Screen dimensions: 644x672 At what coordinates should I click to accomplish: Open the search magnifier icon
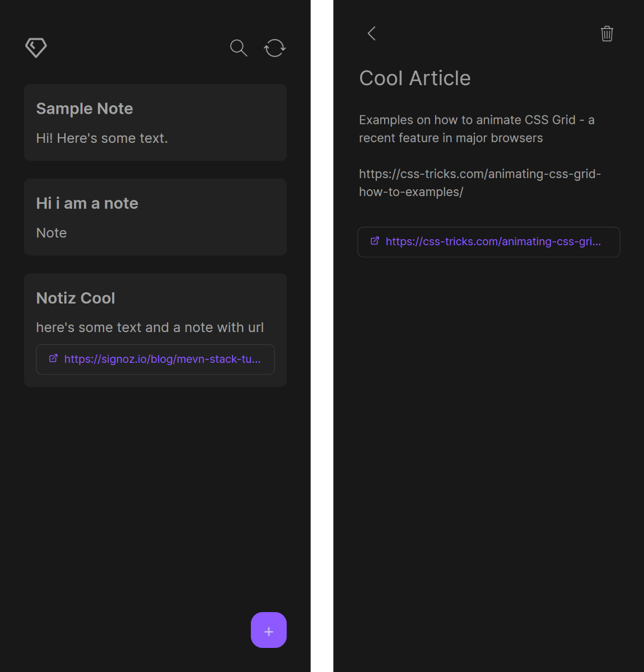pyautogui.click(x=239, y=48)
